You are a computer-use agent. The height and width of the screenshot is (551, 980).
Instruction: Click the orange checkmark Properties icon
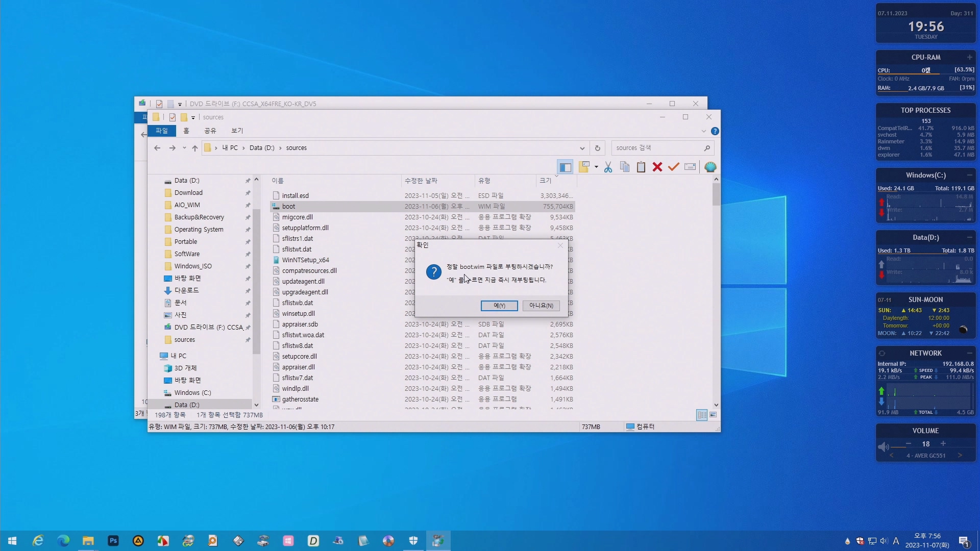point(674,167)
